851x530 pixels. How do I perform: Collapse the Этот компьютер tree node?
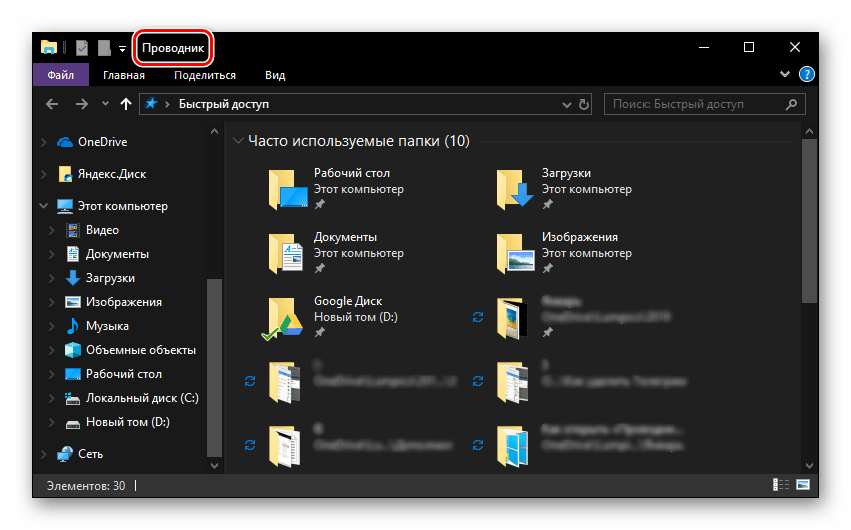(43, 206)
